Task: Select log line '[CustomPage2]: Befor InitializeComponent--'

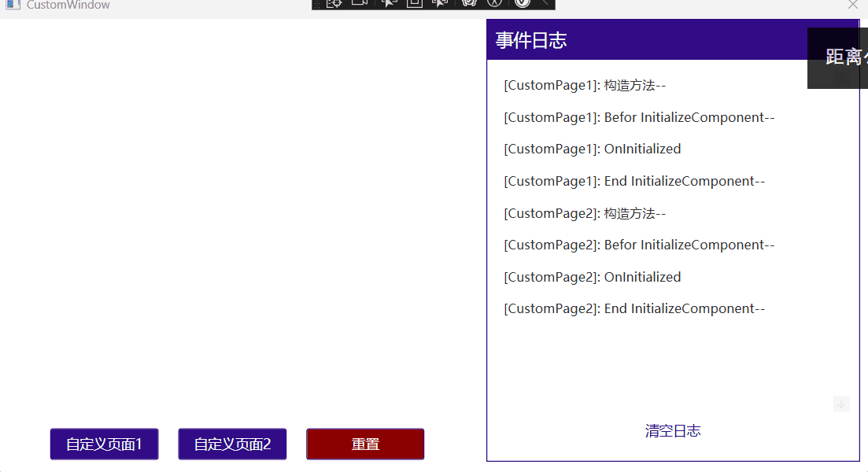Action: (x=639, y=245)
